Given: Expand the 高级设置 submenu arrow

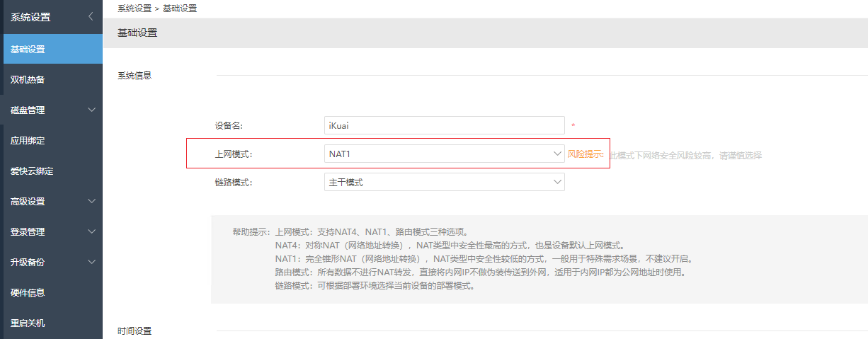Looking at the screenshot, I should tap(91, 201).
